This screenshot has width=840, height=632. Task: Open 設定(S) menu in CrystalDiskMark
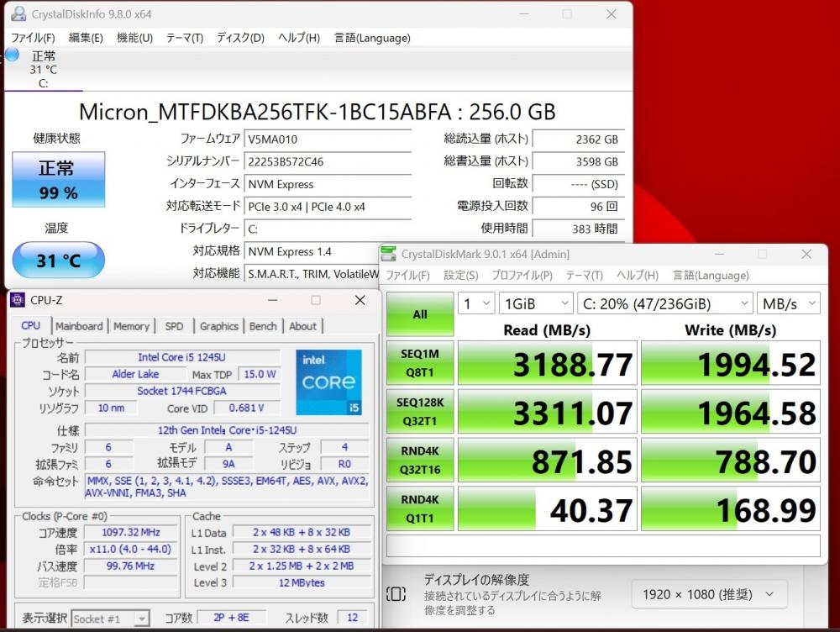[460, 276]
